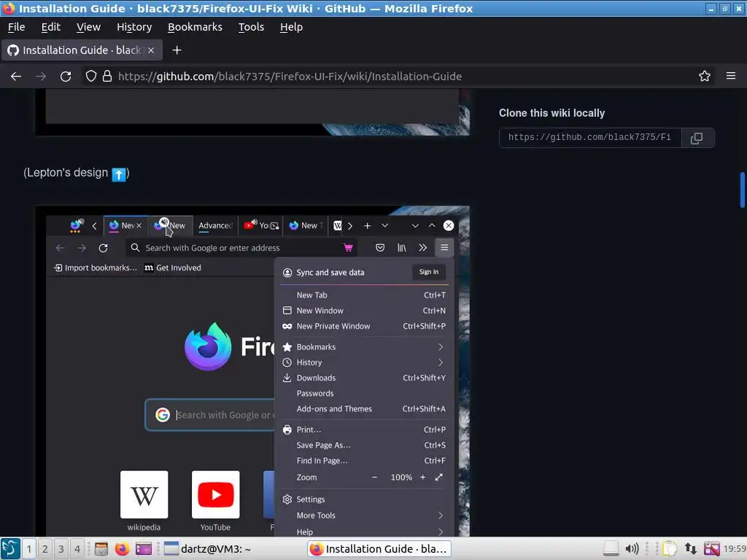Launch the terminal from the panel quicklaunch
Viewport: 747px width, 560px height.
click(x=144, y=548)
